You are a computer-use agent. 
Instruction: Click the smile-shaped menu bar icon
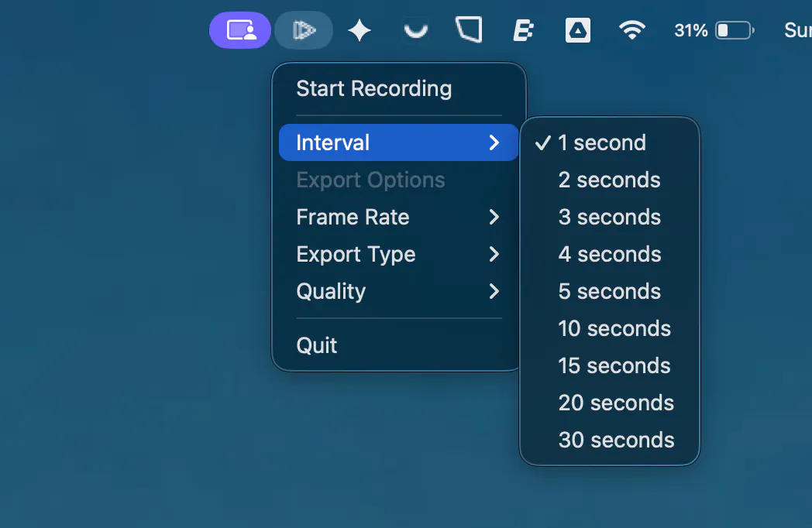tap(415, 31)
